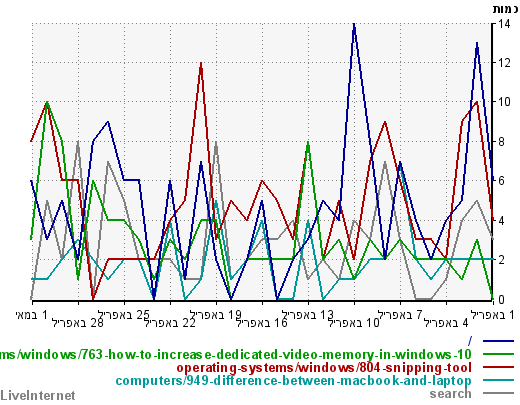
Task: Click the gray legend line swatch
Action: [x=498, y=393]
